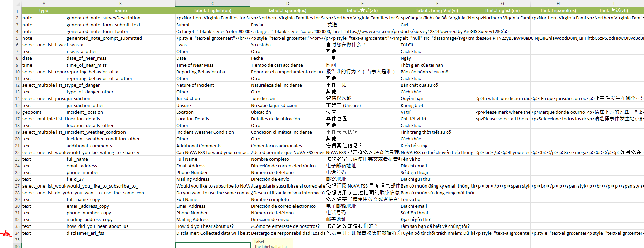Screen dimensions: 644x248
Task: Select cell 'i_was_a_other'
Action: point(120,51)
